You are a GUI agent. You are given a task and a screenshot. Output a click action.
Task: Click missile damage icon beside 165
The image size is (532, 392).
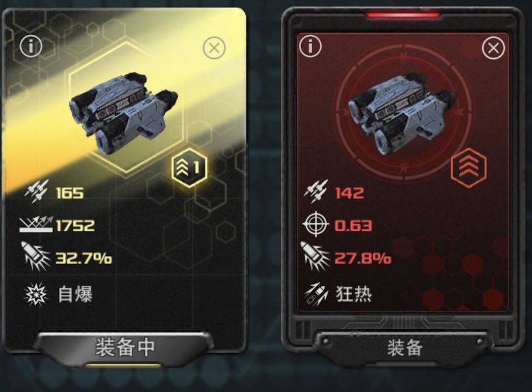pyautogui.click(x=38, y=191)
